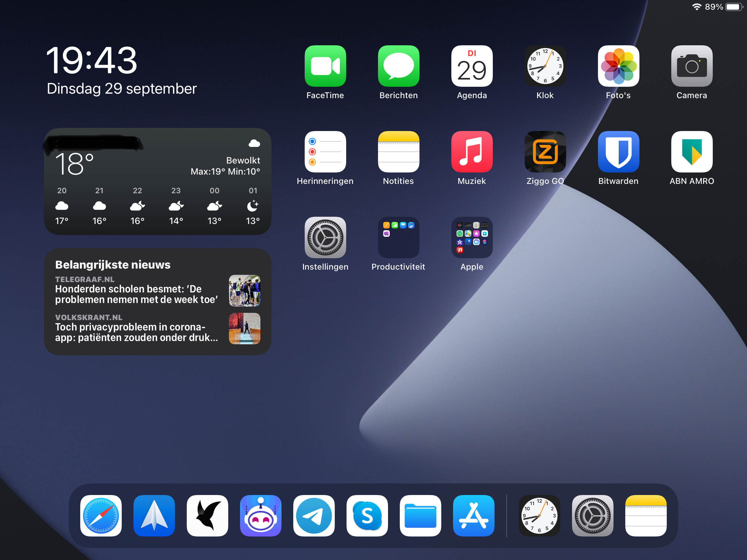
Task: Launch the ABN AMRO app
Action: (x=692, y=152)
